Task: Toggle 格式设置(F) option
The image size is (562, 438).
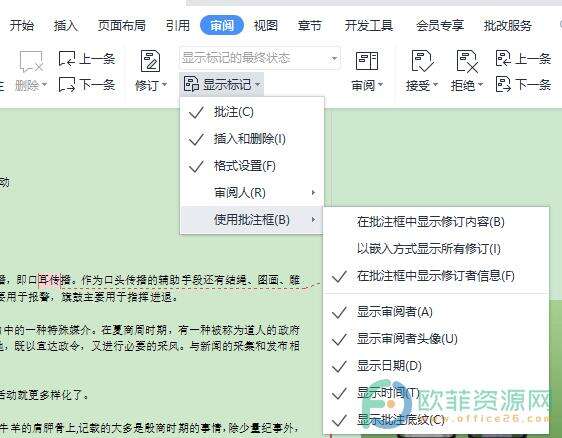Action: [252, 166]
